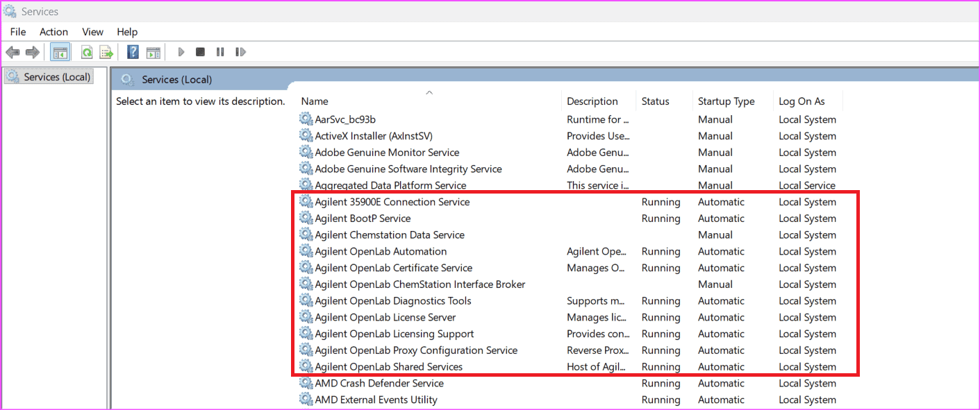
Task: Click gear icon of Agilent OpenLab Shared Services
Action: click(306, 366)
